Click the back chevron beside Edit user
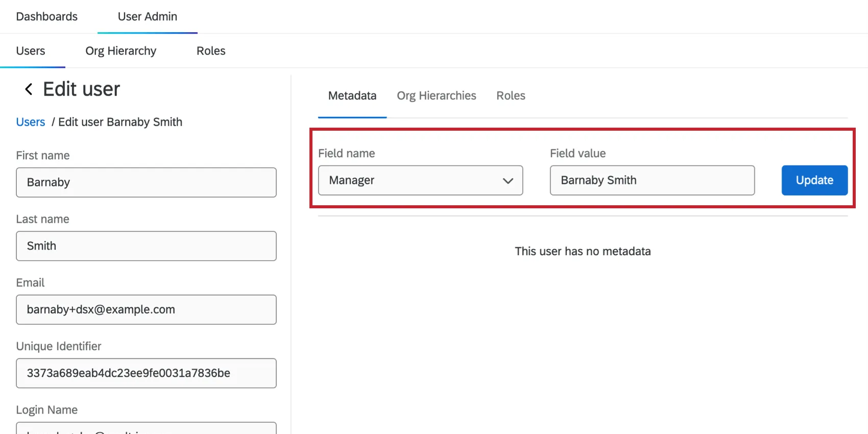868x434 pixels. [29, 89]
